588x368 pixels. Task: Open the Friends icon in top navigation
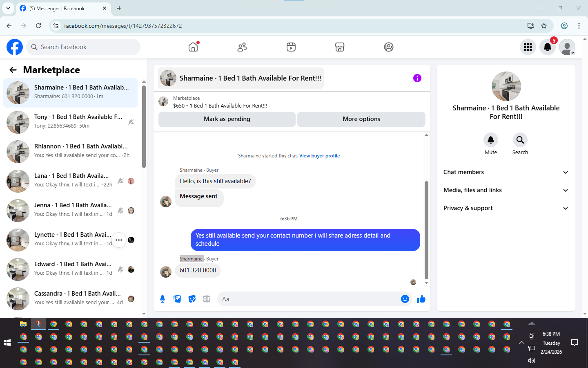click(242, 47)
